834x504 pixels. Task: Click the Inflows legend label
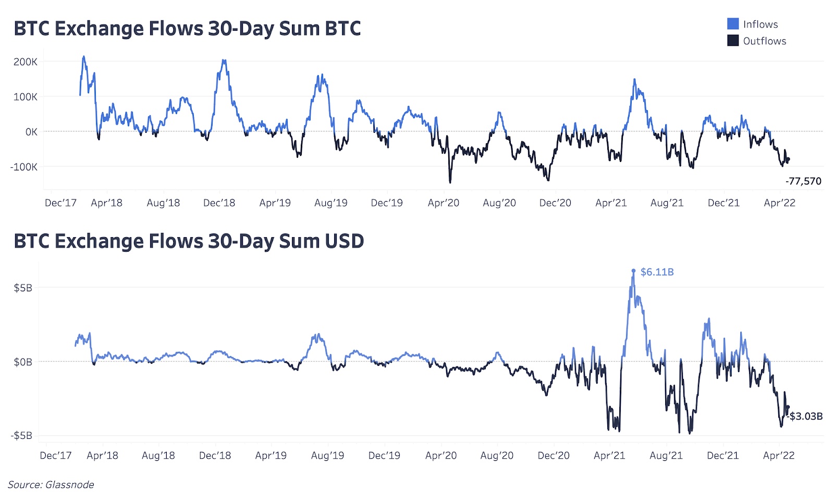pos(760,24)
